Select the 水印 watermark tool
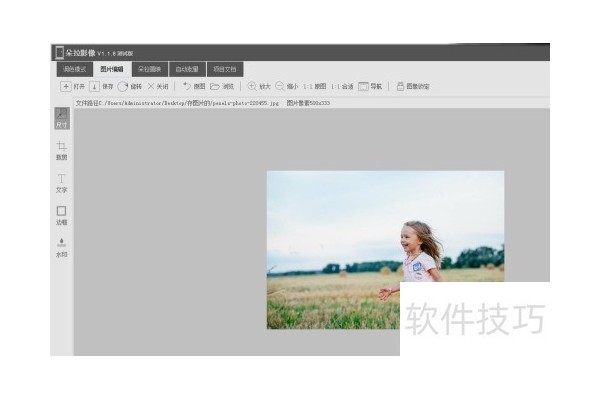This screenshot has width=600, height=400. click(62, 248)
